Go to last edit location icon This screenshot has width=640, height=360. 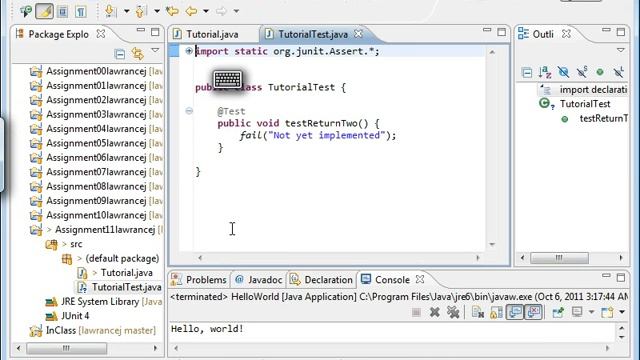(x=172, y=11)
